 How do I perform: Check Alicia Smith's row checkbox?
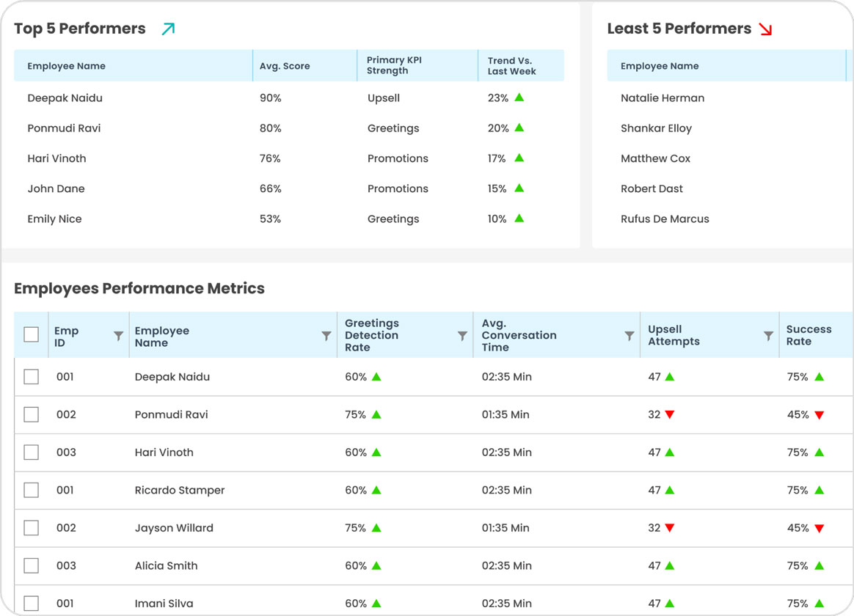[31, 565]
